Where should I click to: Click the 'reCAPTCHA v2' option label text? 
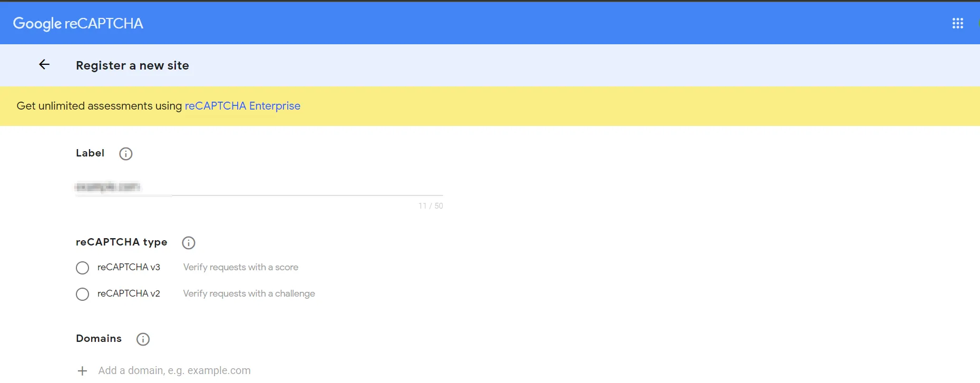[129, 293]
